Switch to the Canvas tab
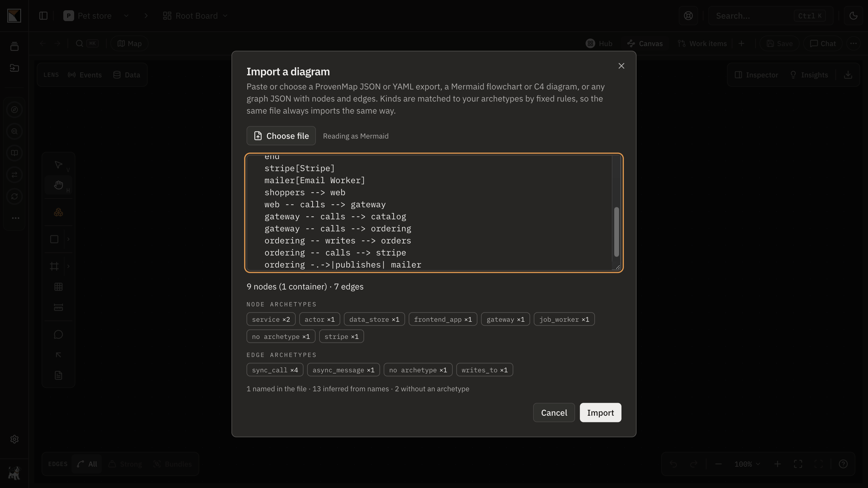 pos(645,43)
